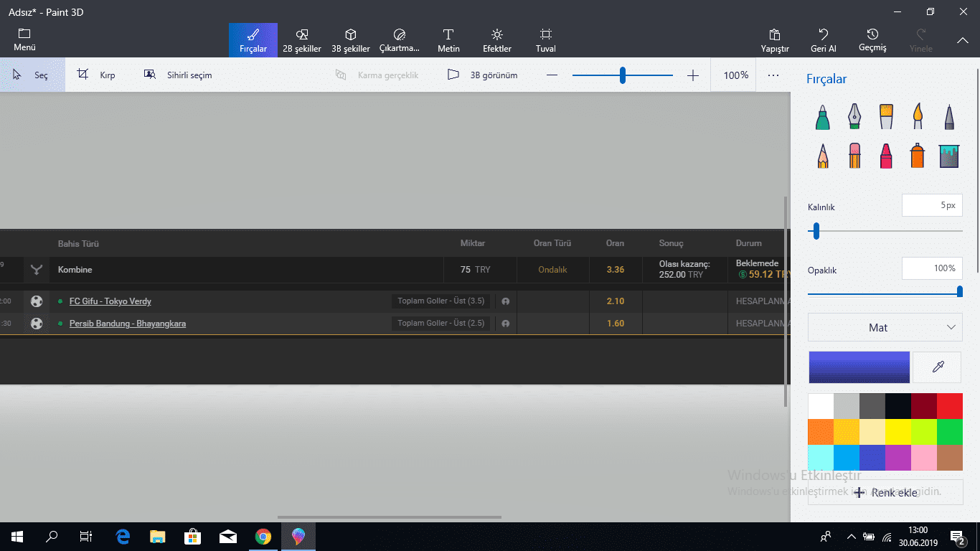Click the Opaklık 100% input field
Screen dimensions: 980x551
pos(931,268)
